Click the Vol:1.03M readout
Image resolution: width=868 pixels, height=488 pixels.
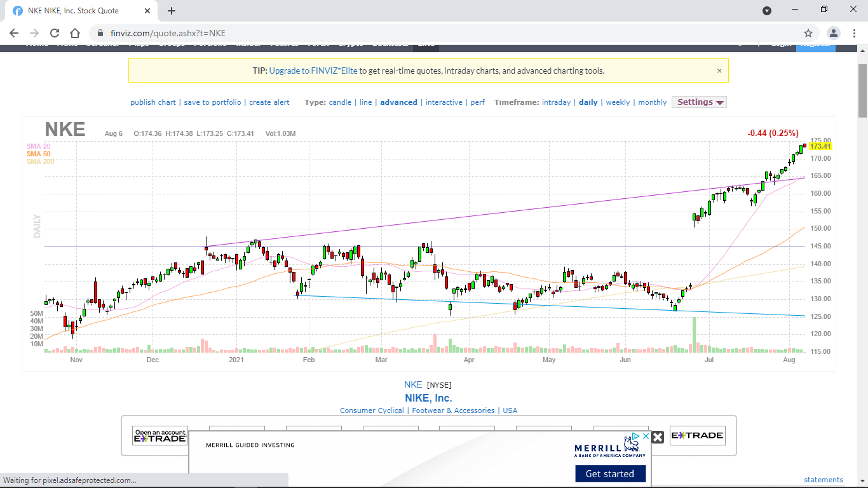point(280,133)
